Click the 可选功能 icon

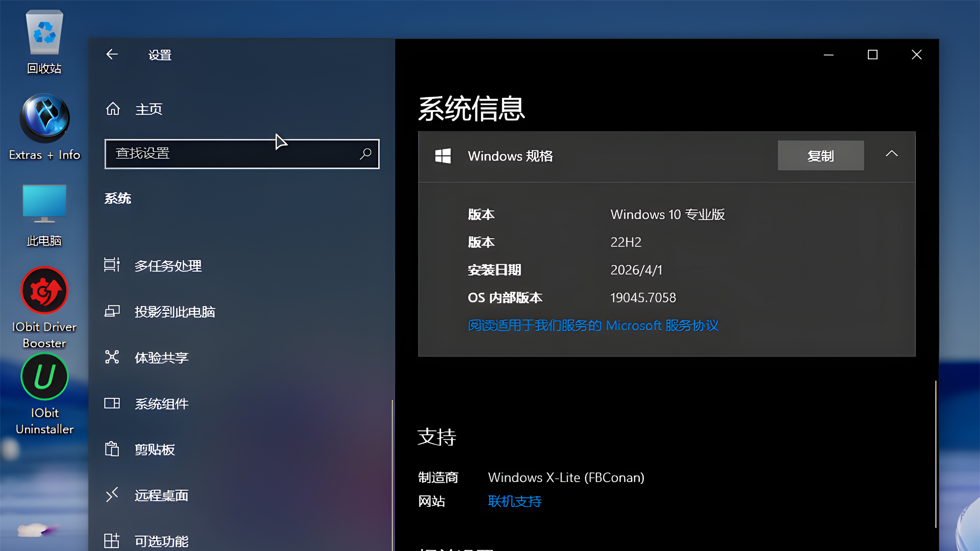point(112,541)
